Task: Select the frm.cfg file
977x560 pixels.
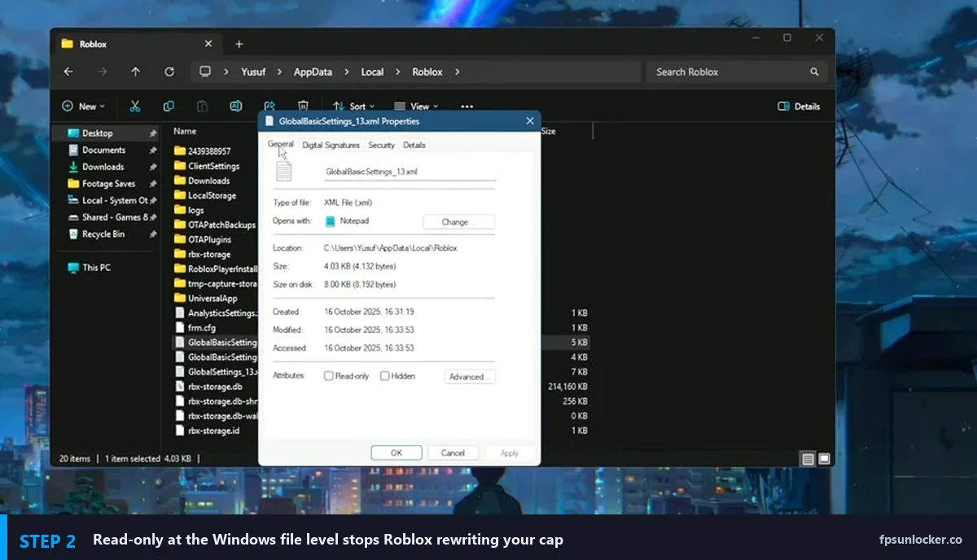Action: pos(202,327)
